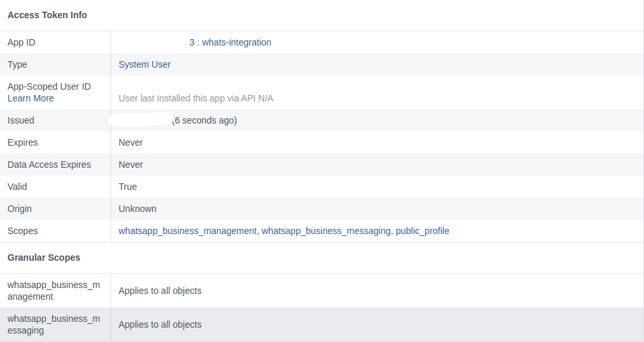Click the Valid True value
The width and height of the screenshot is (644, 342).
pyautogui.click(x=128, y=187)
